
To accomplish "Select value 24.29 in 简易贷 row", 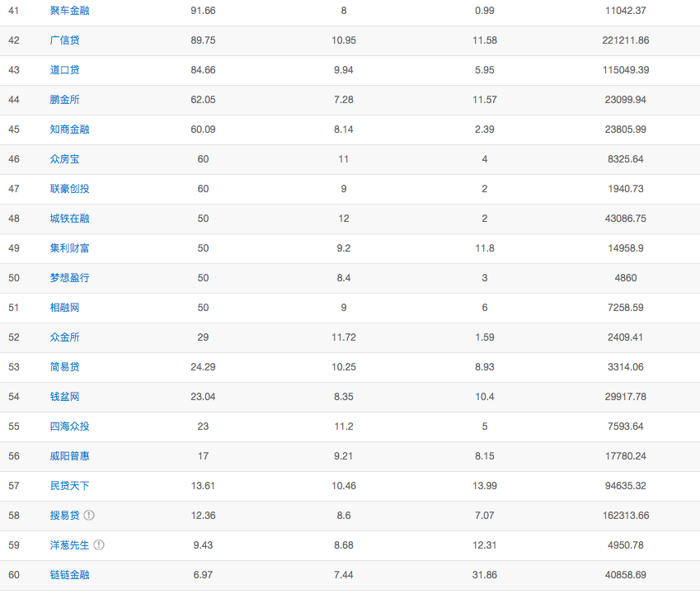I will coord(203,366).
